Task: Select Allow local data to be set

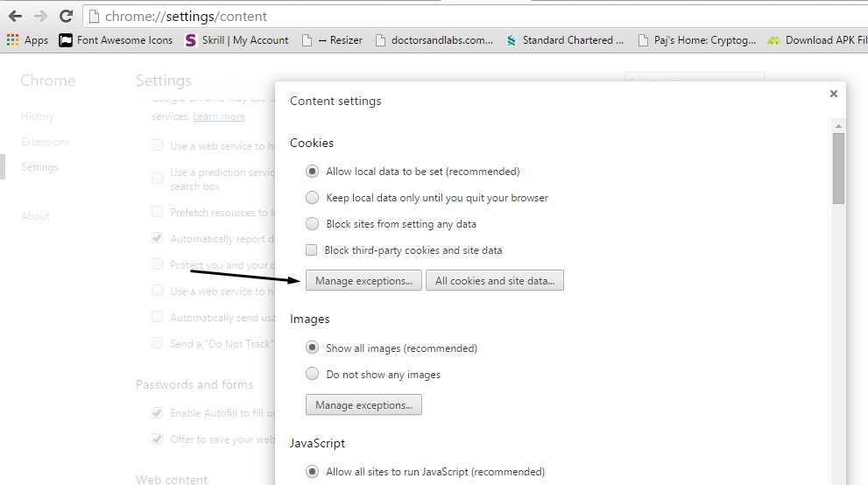Action: tap(312, 172)
